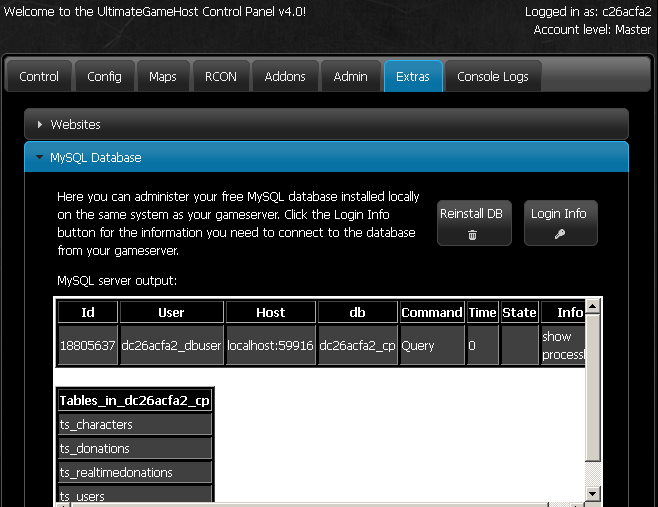View the Console Logs tab
This screenshot has width=658, height=507.
493,76
